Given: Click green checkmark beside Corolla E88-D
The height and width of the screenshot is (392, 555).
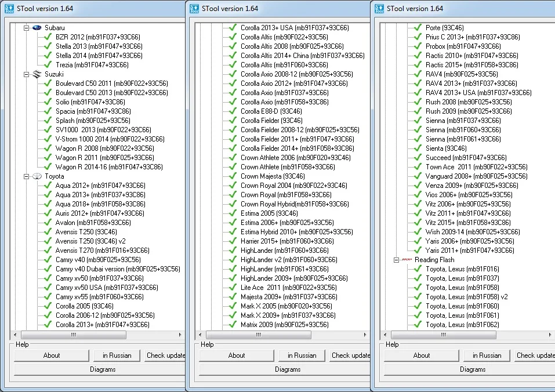Looking at the screenshot, I should [x=233, y=111].
